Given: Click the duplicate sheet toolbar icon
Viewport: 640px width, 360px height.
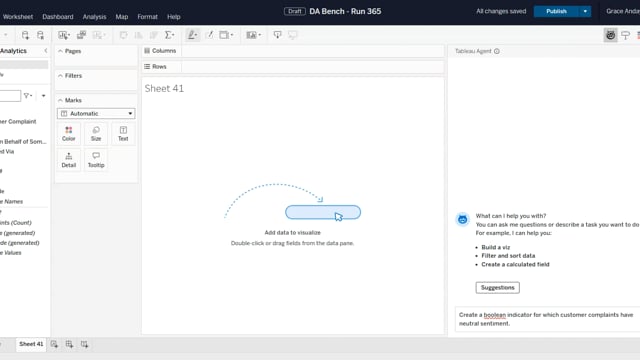Looking at the screenshot, I should pyautogui.click(x=82, y=35).
